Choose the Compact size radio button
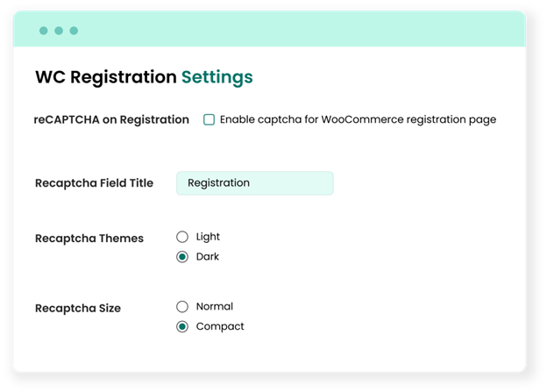The image size is (547, 392). 182,326
